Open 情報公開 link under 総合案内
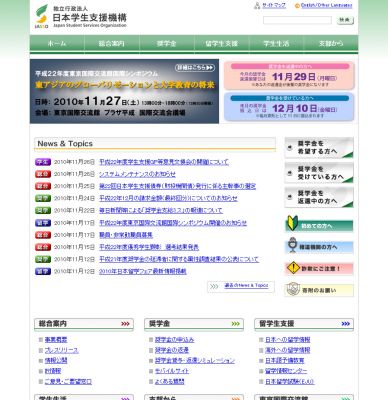The width and height of the screenshot is (388, 400). (x=56, y=361)
